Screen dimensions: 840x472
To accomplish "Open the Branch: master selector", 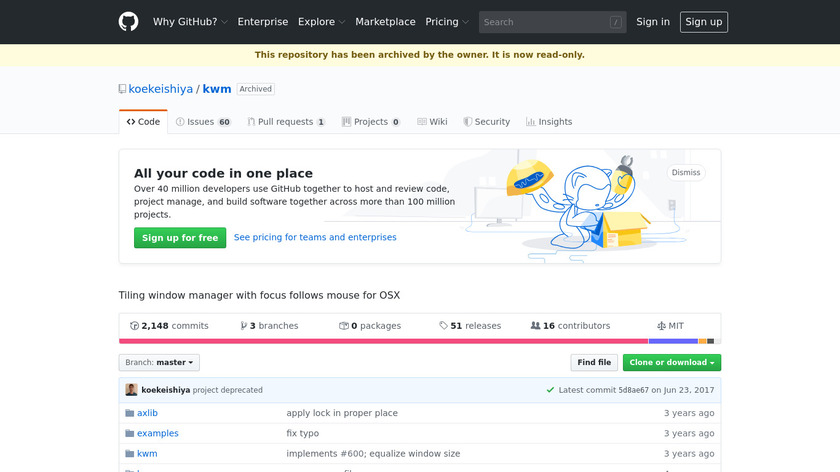I will (x=159, y=363).
